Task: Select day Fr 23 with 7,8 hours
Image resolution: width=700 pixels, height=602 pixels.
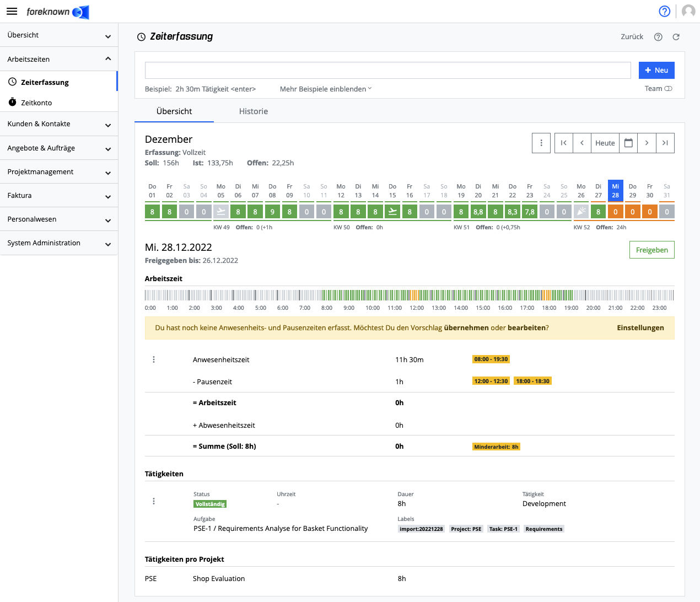Action: 530,211
